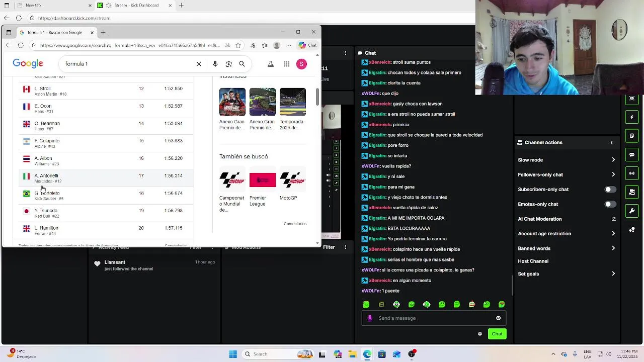Insert last green heart-eyes emote

coord(502,304)
